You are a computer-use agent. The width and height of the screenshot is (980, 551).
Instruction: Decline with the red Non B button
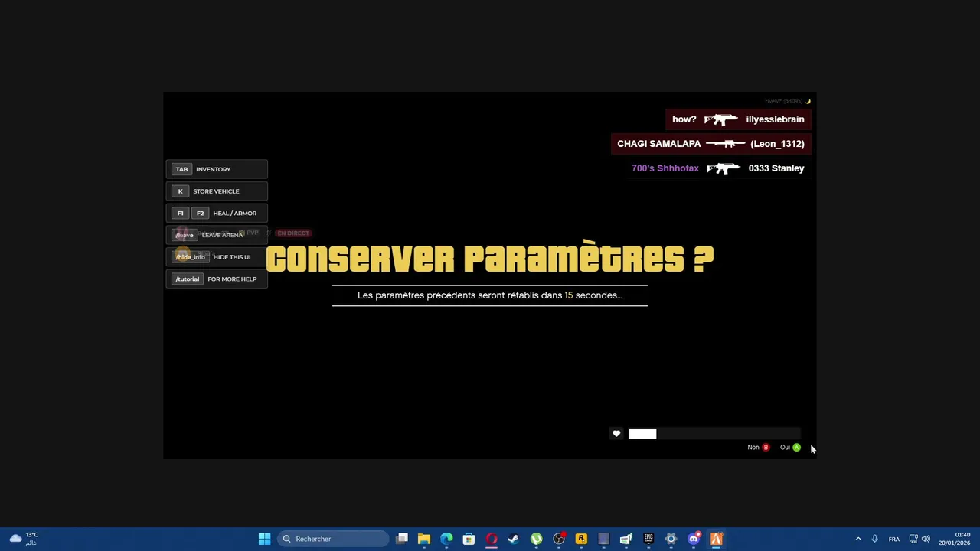pyautogui.click(x=758, y=448)
